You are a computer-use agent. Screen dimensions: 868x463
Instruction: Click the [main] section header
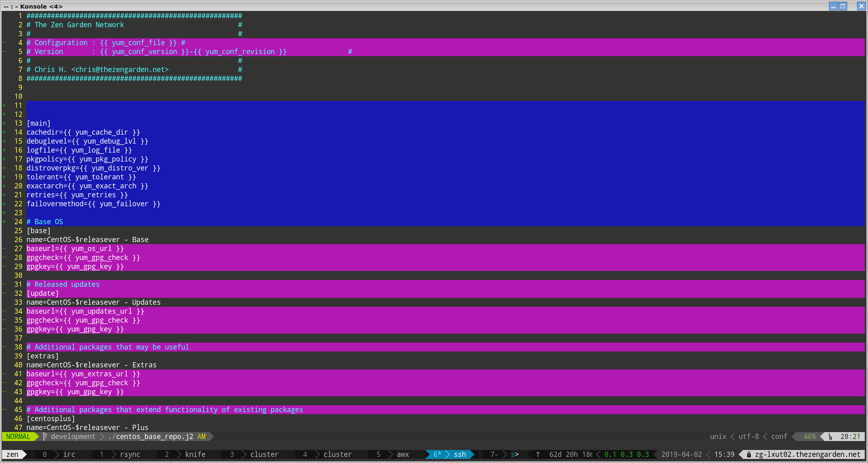point(39,123)
